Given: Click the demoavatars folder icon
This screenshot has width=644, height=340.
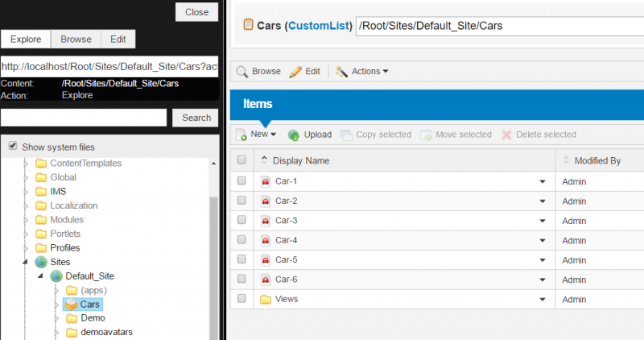Looking at the screenshot, I should coord(72,332).
